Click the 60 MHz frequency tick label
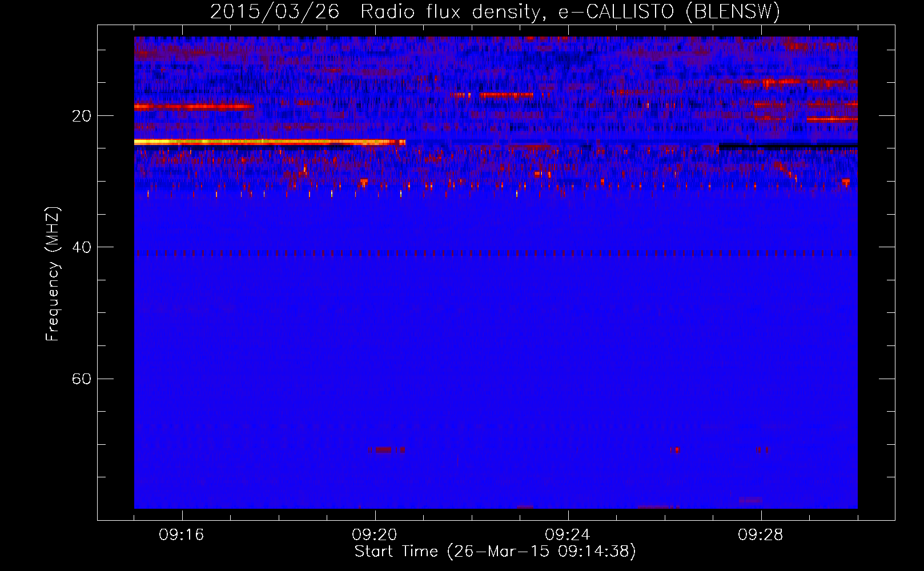The height and width of the screenshot is (571, 924). tap(82, 379)
